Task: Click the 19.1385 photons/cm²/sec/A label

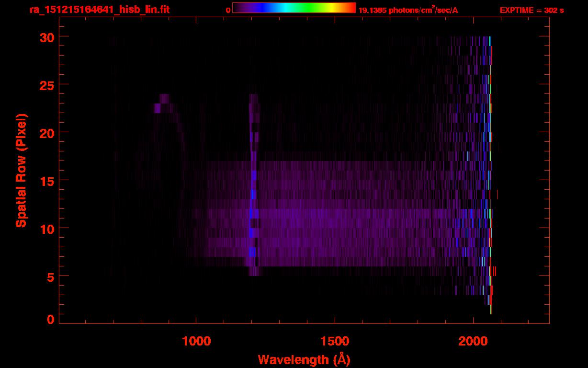Action: (x=408, y=10)
